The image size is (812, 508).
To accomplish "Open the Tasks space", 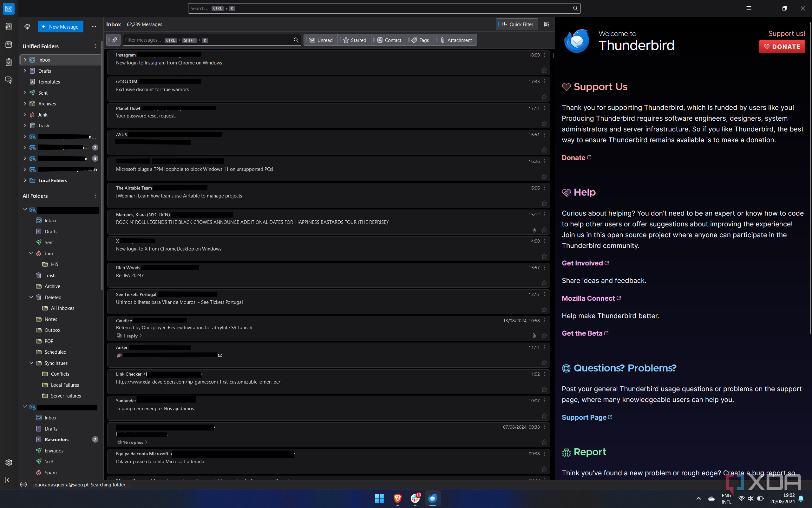I will click(9, 62).
